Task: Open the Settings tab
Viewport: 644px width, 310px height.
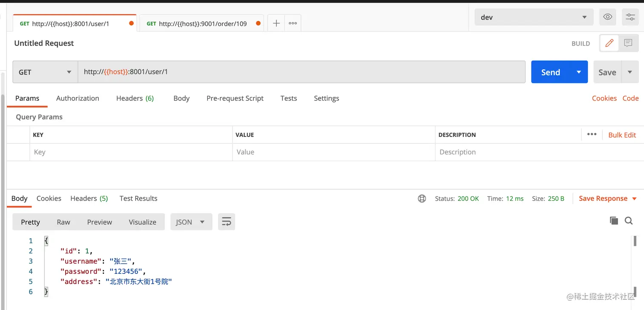Action: click(327, 98)
